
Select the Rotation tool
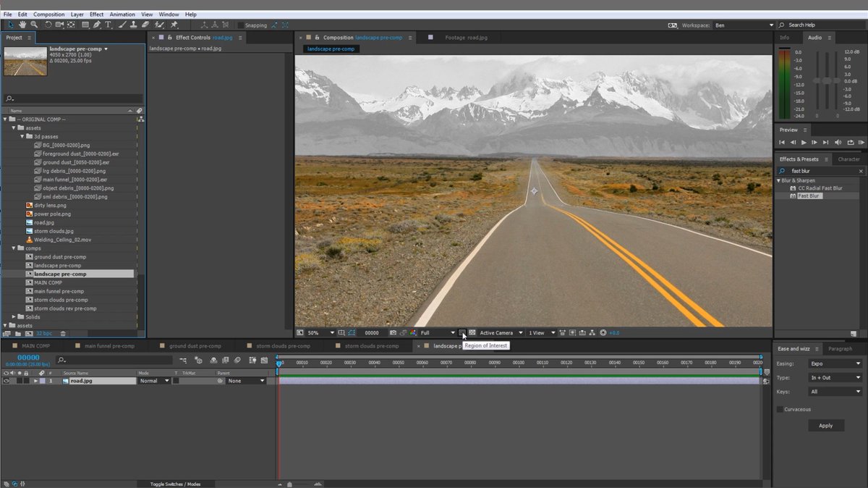click(x=48, y=25)
